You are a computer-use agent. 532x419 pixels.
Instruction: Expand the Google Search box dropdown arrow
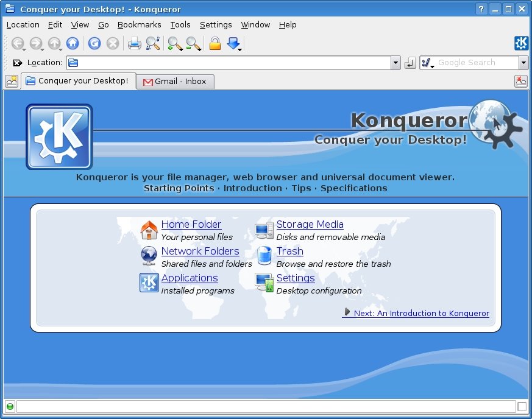click(523, 63)
